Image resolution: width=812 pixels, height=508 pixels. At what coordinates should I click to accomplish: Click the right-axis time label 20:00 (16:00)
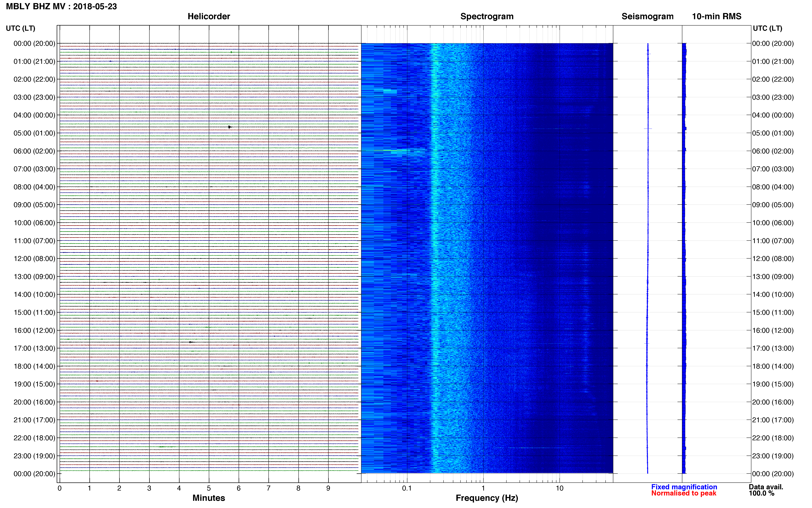coord(773,402)
